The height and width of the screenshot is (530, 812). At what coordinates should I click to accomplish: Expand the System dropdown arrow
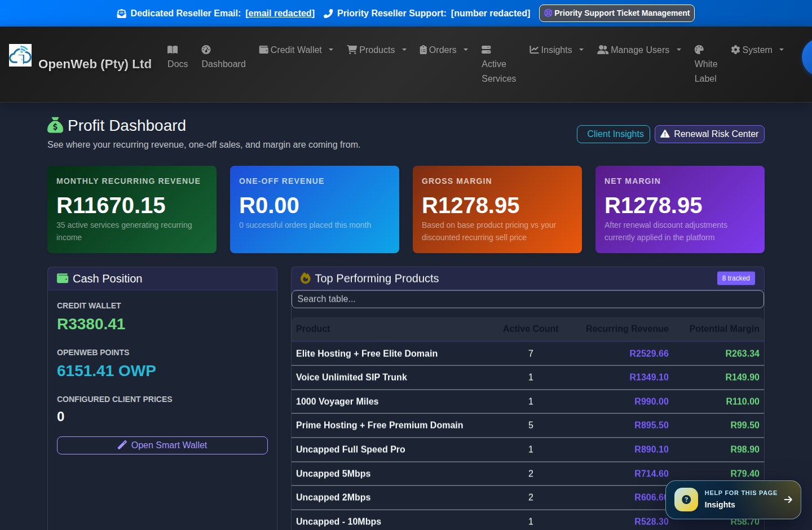point(782,50)
